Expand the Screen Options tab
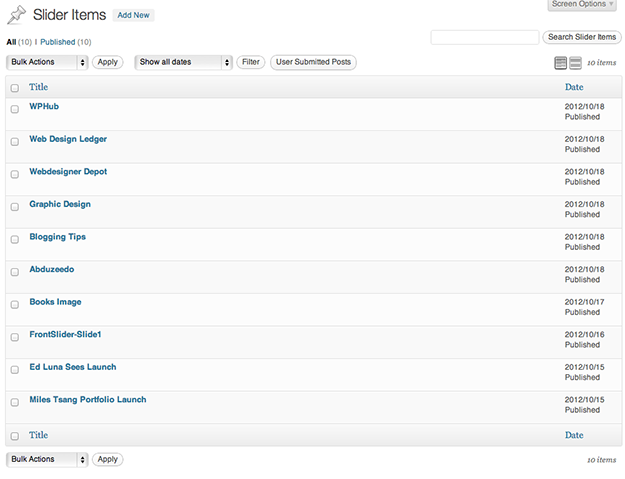This screenshot has height=479, width=625. coord(582,5)
